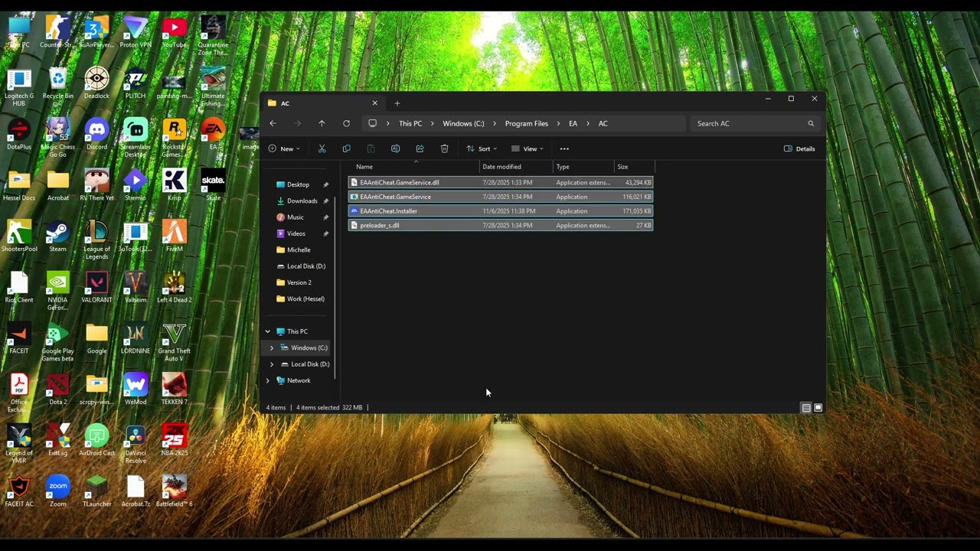
Task: Select the EAAntiCheat.Installer file
Action: (x=501, y=211)
